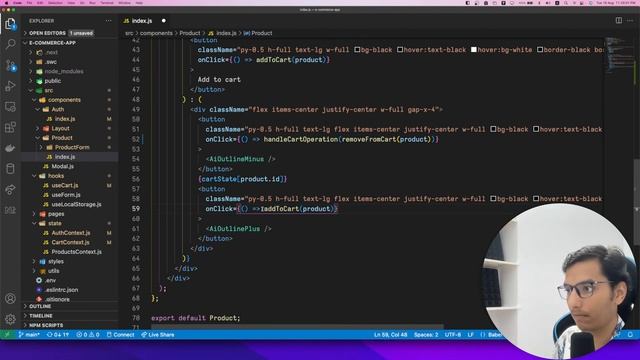The width and height of the screenshot is (640, 360).
Task: Open the border-black color swatch on line 43
Action: [x=540, y=50]
